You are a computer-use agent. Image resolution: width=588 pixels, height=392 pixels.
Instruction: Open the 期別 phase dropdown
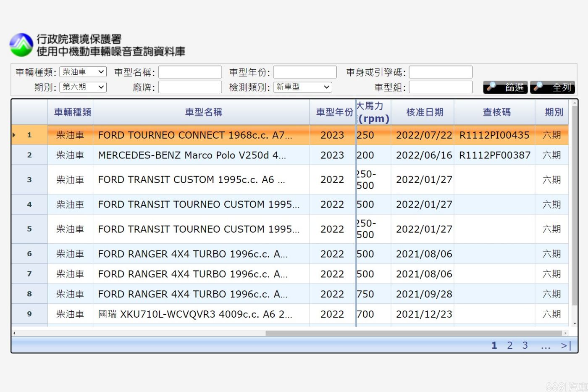pos(83,87)
